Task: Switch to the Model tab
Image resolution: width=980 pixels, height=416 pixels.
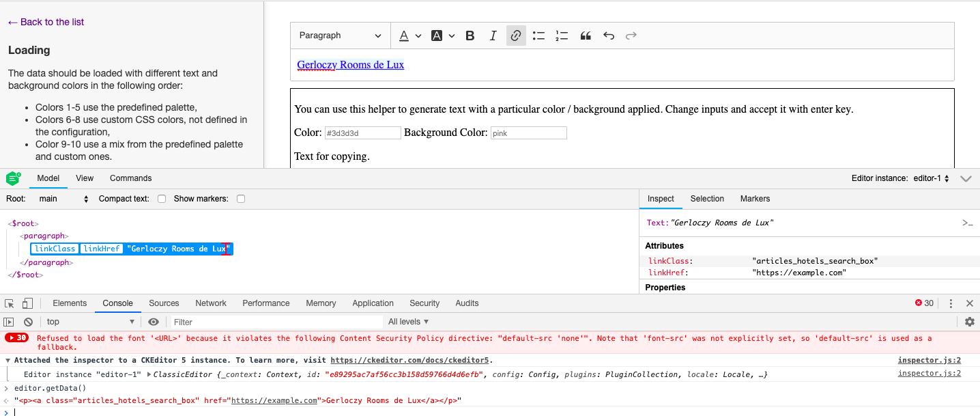Action: [48, 178]
